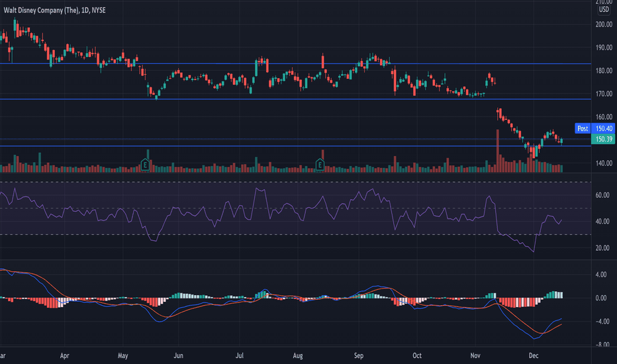Click the Walt Disney Company chart title
The image size is (617, 364).
55,10
